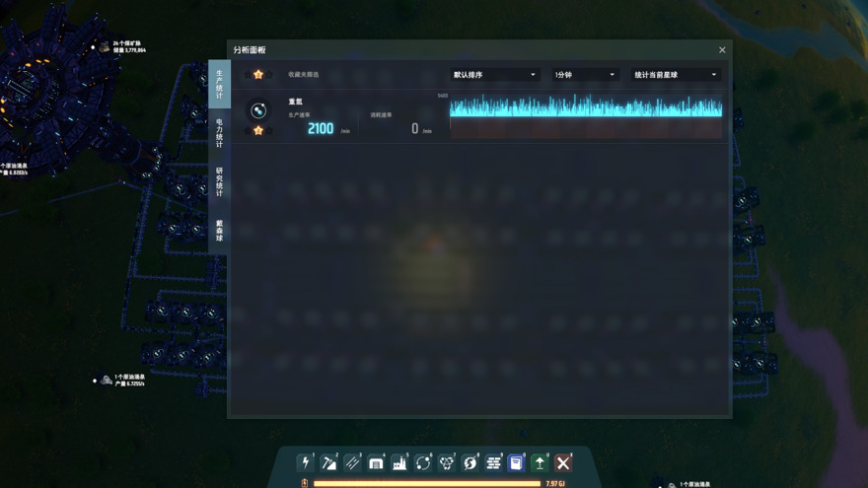868x488 pixels.
Task: Open the 默认排序 sort dropdown
Action: (494, 75)
